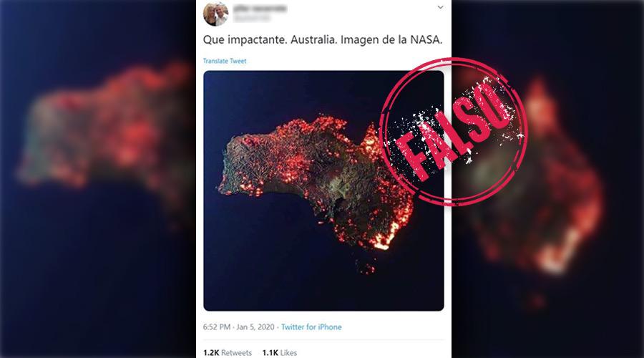Click the Translate Tweet link
Image resolution: width=644 pixels, height=358 pixels.
coord(225,61)
